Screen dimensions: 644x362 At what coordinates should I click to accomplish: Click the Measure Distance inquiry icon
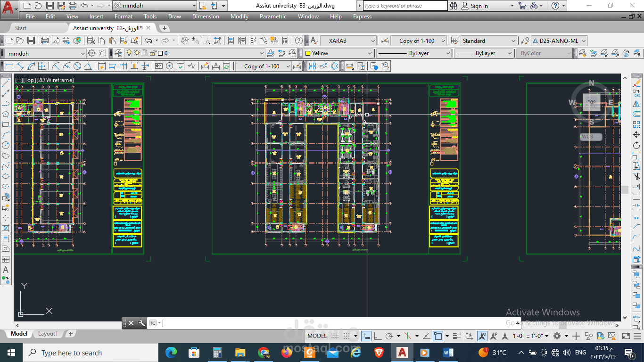tap(349, 66)
